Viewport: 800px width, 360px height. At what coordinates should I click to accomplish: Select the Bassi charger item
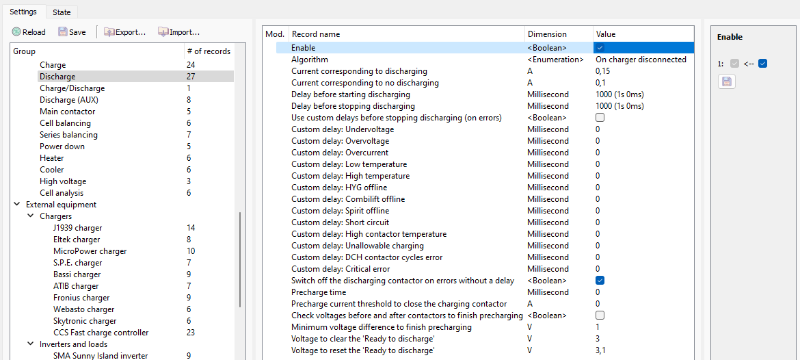[x=77, y=274]
